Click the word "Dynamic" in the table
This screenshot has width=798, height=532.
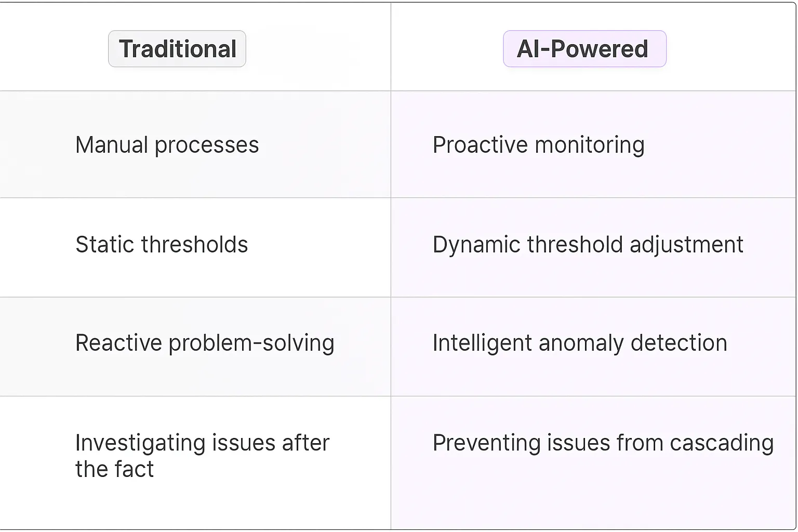pyautogui.click(x=476, y=245)
